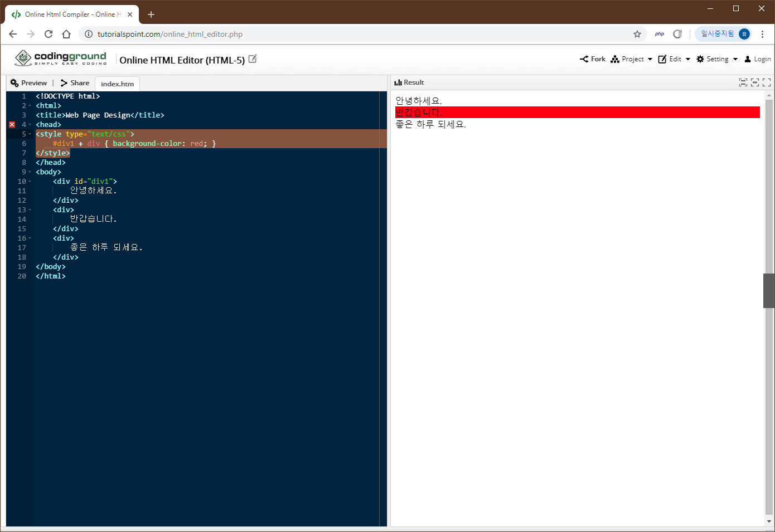Viewport: 775px width, 532px height.
Task: Click the php extension icon
Action: coord(660,34)
